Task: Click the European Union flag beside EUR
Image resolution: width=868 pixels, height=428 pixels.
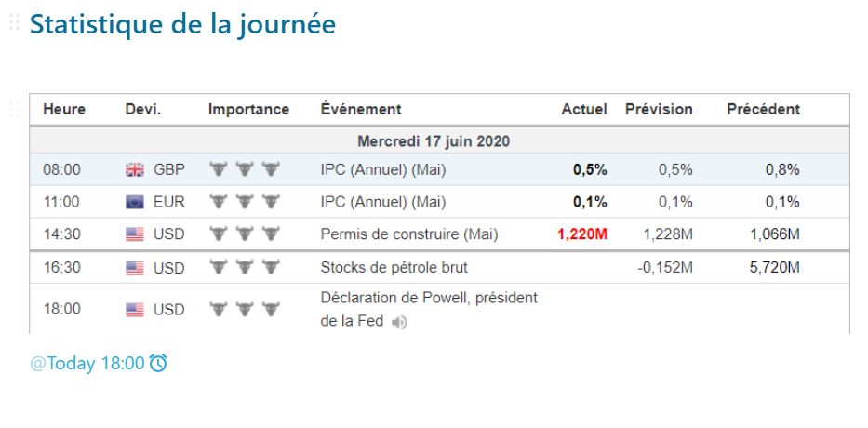Action: (x=135, y=202)
